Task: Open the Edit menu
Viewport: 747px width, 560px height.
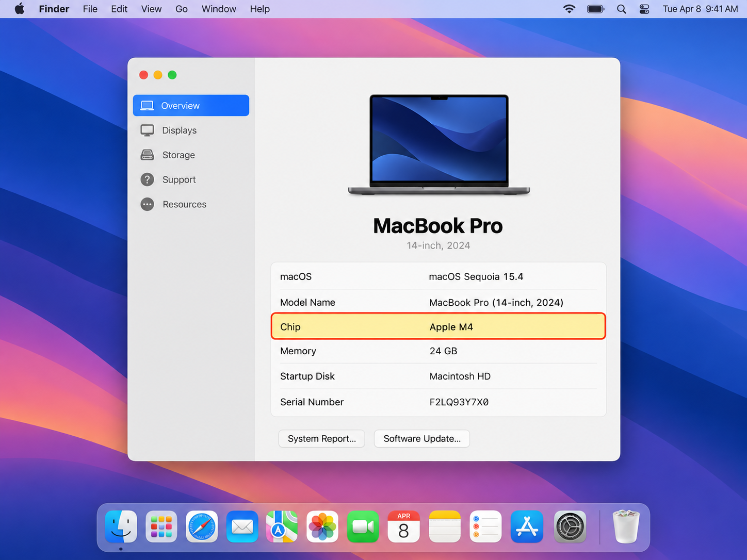Action: tap(119, 9)
